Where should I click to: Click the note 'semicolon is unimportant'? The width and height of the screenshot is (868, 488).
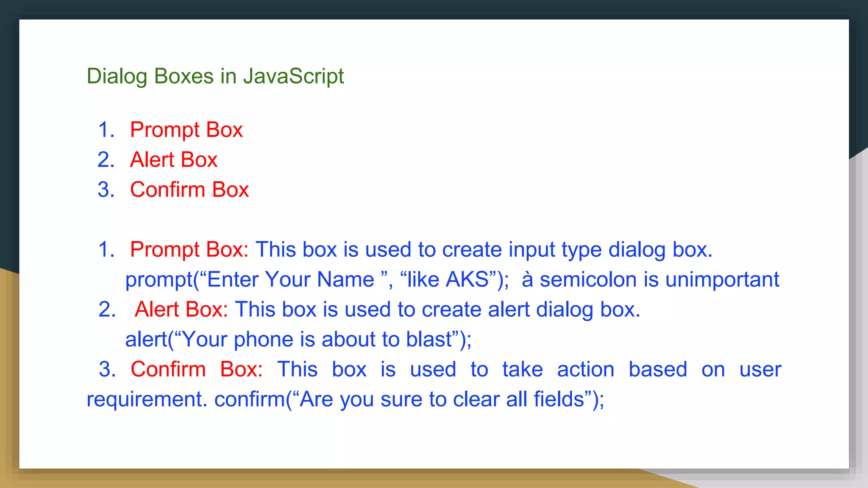659,280
